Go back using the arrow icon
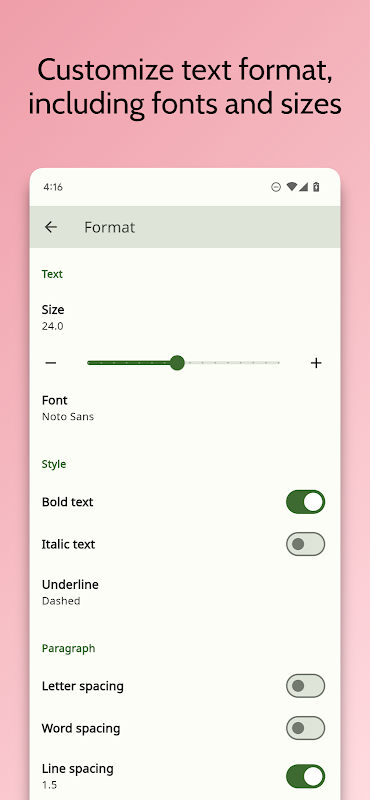The height and width of the screenshot is (800, 370). coord(51,227)
